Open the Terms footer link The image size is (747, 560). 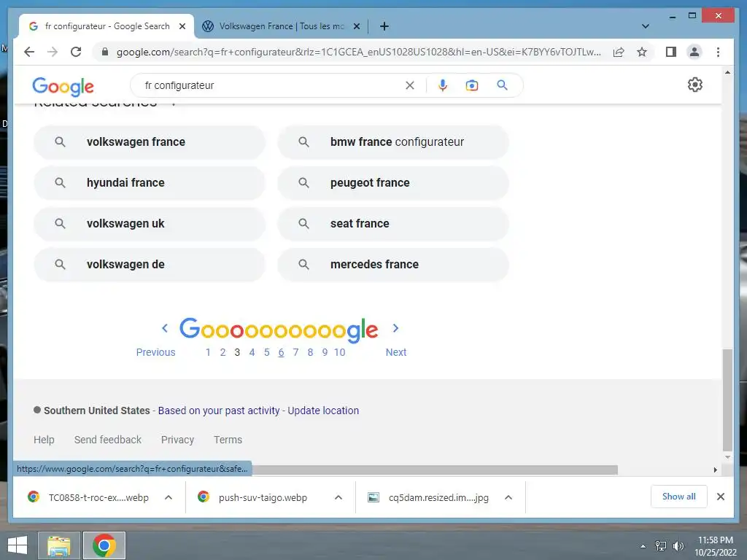(228, 440)
